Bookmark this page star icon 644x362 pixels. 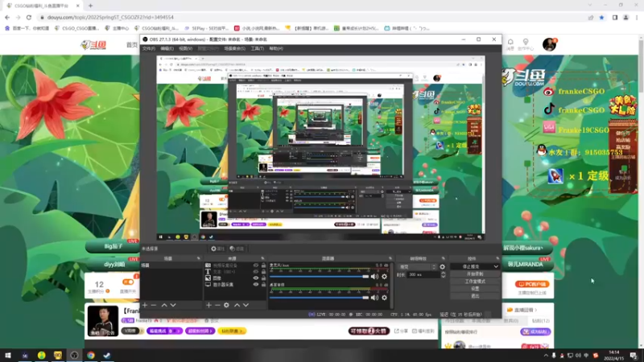coord(601,17)
